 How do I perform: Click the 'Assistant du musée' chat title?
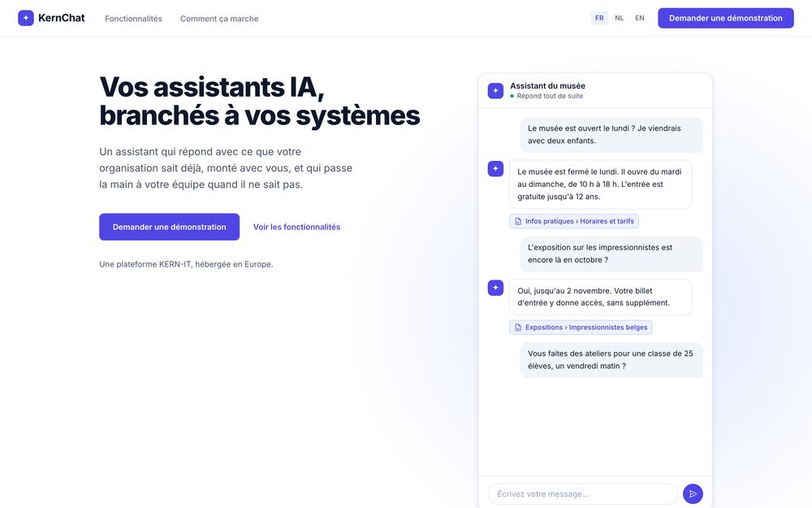pyautogui.click(x=547, y=86)
